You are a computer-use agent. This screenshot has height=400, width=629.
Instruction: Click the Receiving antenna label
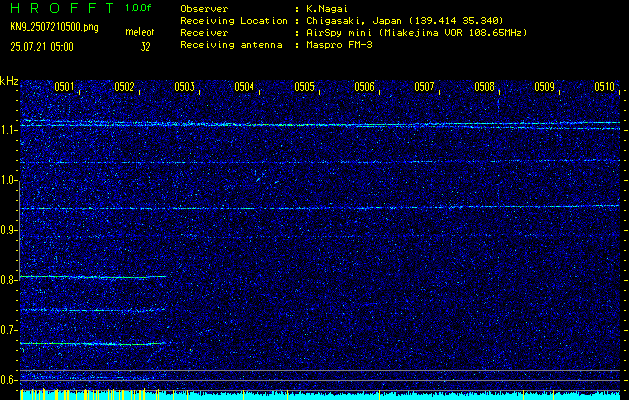coord(231,45)
